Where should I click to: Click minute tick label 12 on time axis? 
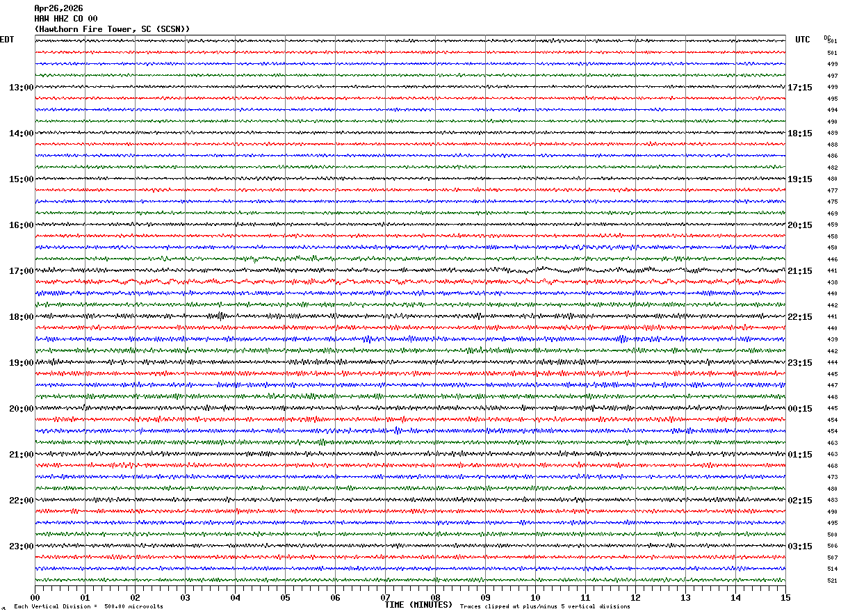(x=635, y=597)
